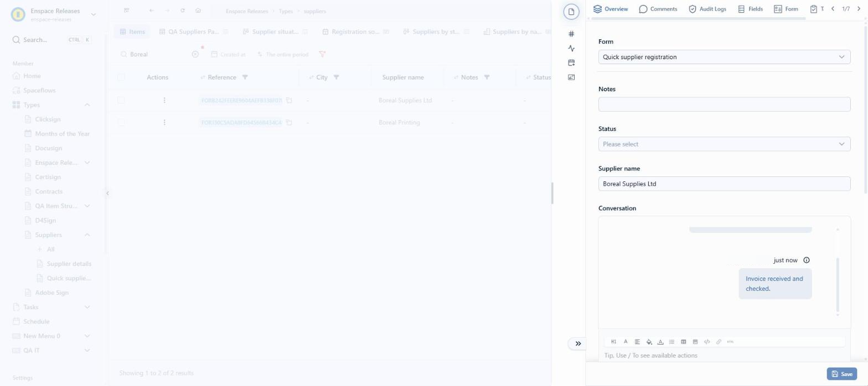Click the calendar-plus icon in side rail

coord(571,62)
